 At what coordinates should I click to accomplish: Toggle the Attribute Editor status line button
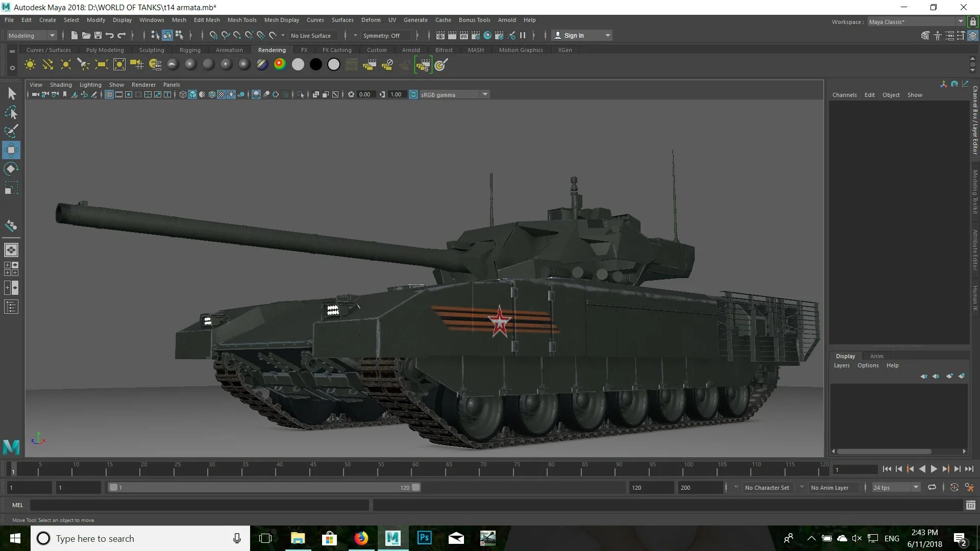tap(949, 36)
